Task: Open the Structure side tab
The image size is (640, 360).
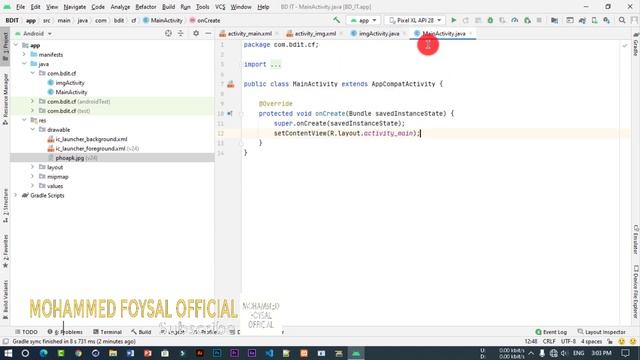Action: click(5, 206)
